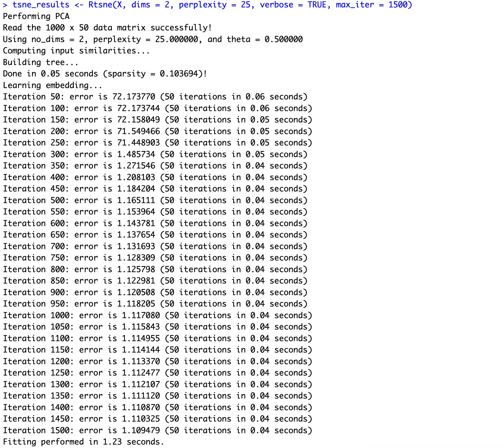Screen dimensions: 504x448
Task: Click the Iteration 850 error 1.122981 line
Action: (x=155, y=281)
